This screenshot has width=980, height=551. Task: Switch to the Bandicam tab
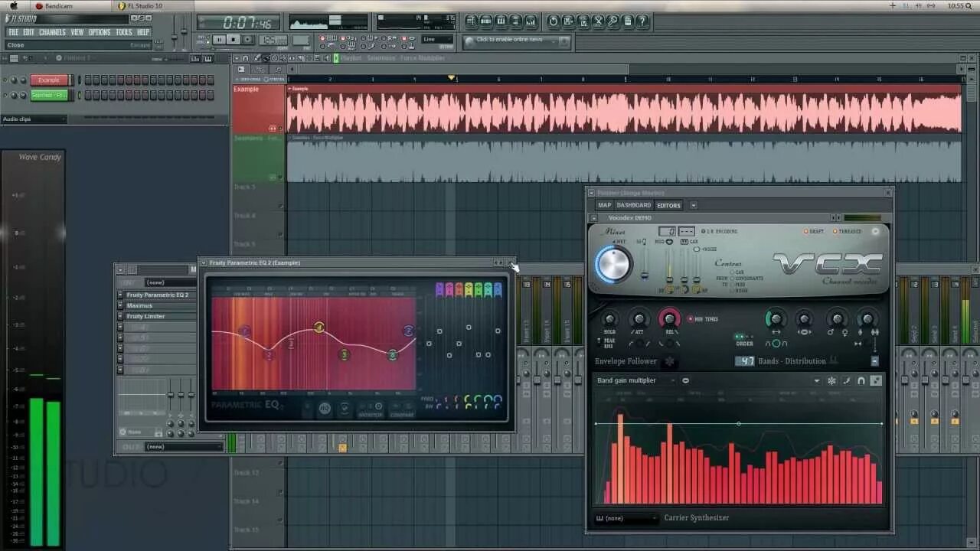click(69, 5)
